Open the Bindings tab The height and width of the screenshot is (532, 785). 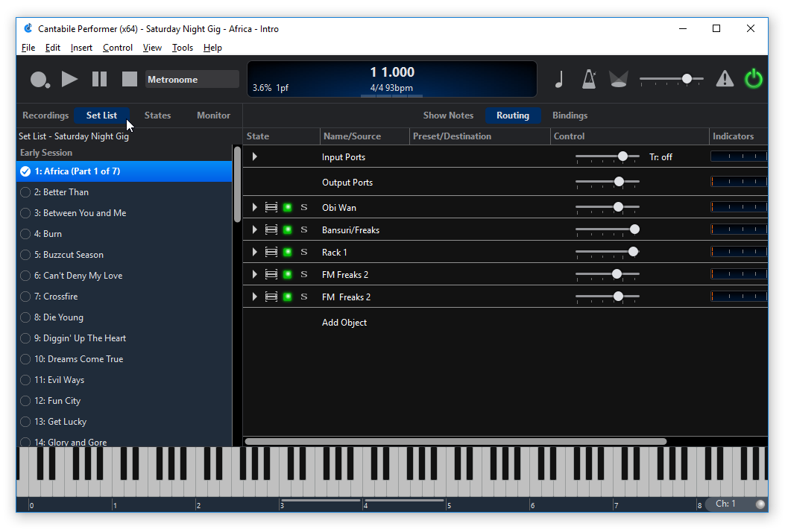pyautogui.click(x=570, y=115)
